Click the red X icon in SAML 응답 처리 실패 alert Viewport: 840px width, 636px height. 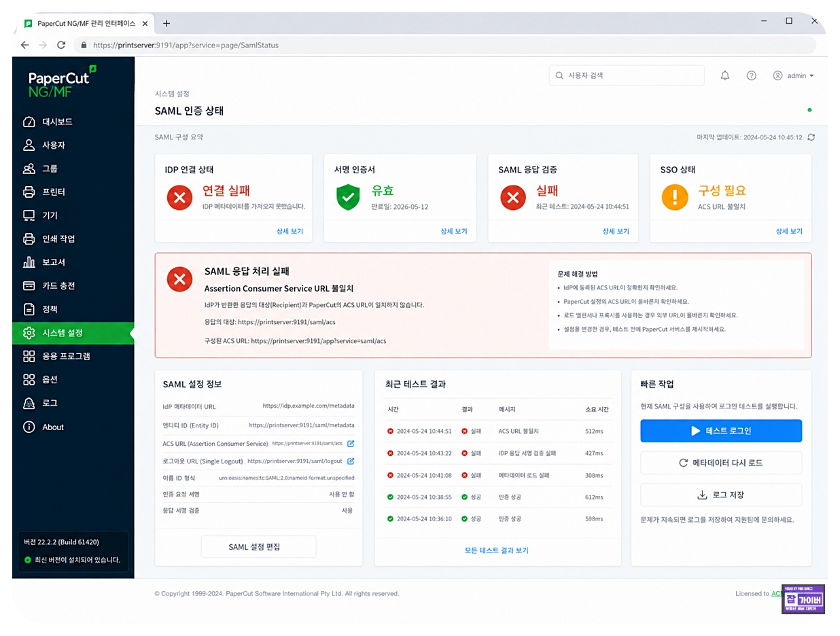pos(180,279)
